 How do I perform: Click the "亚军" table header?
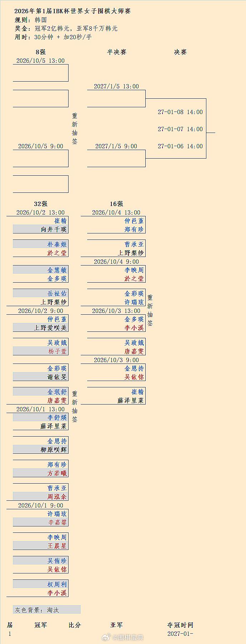[x=116, y=625]
